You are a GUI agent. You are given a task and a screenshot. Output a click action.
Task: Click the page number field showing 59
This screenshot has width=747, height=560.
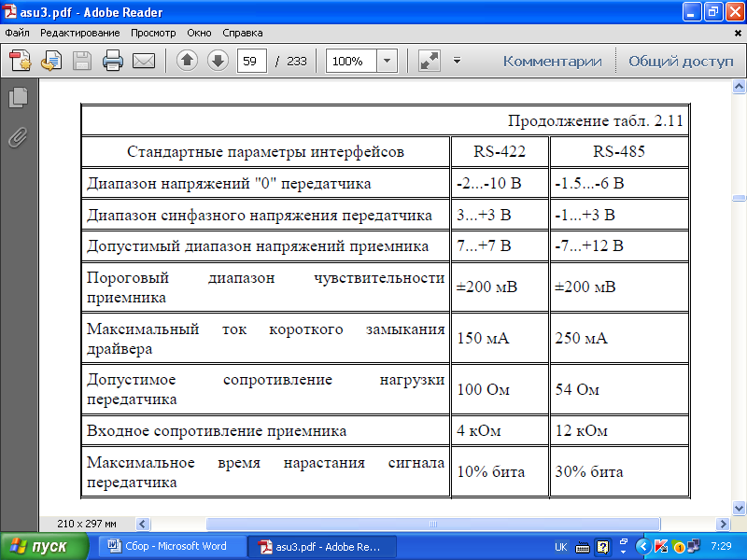pos(251,61)
